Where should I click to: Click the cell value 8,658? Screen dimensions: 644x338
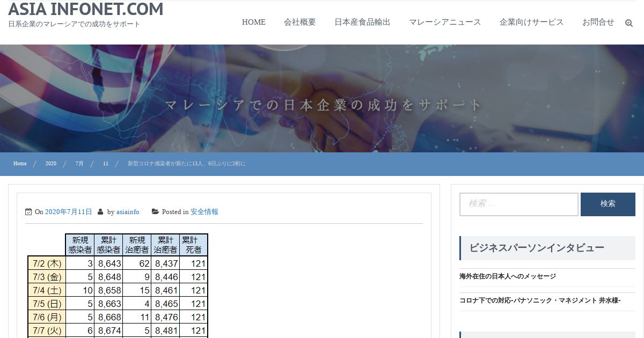pos(109,290)
